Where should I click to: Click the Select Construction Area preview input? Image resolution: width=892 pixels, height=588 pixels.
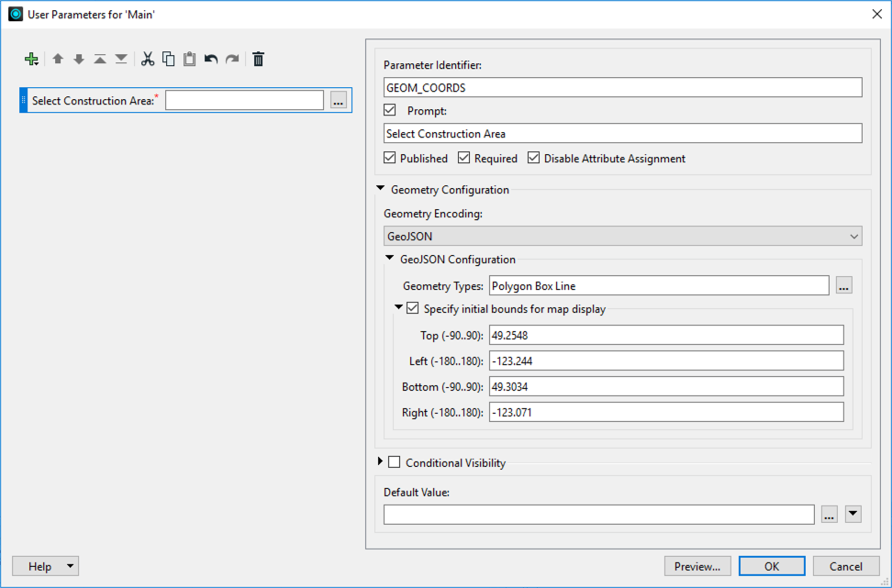coord(245,101)
